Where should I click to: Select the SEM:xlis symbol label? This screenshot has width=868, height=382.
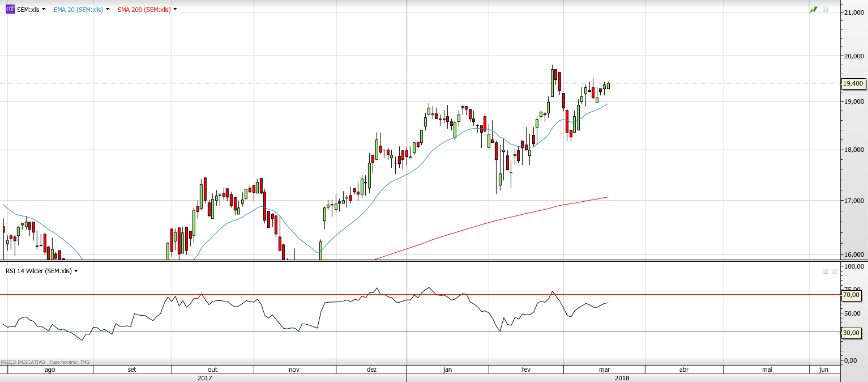click(28, 10)
